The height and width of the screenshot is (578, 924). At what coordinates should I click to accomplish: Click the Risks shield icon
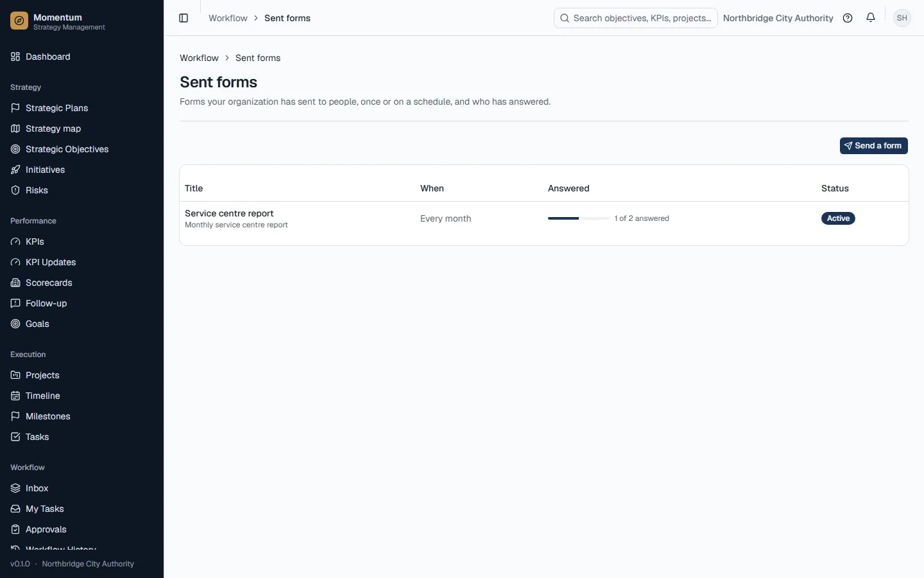pyautogui.click(x=15, y=190)
